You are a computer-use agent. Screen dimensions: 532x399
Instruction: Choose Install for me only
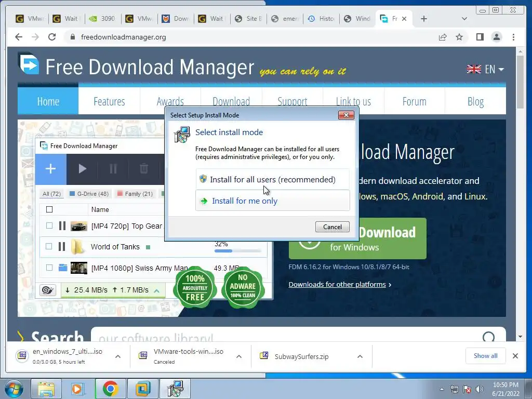(272, 201)
